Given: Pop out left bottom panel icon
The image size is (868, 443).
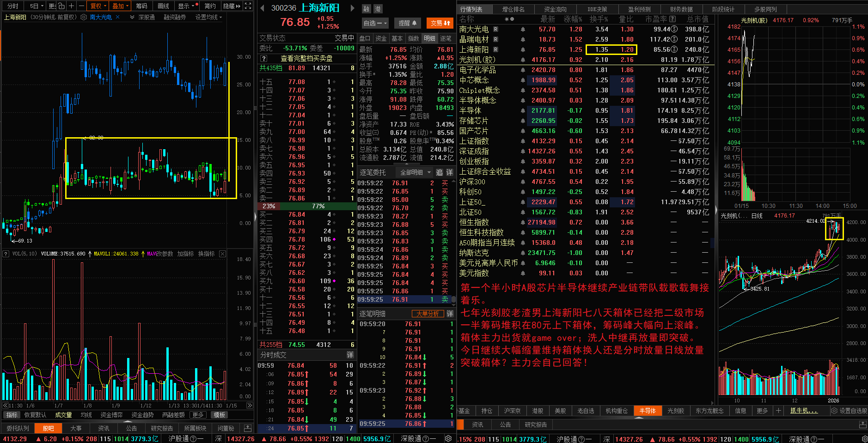Looking at the screenshot, I should pos(248,428).
